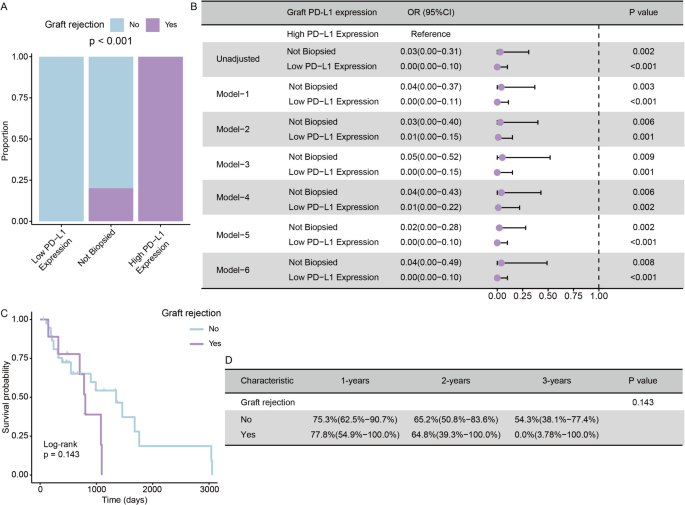Click the Model-3 Not Biopsied odds ratio dot
This screenshot has width=685, height=505.
pyautogui.click(x=502, y=157)
